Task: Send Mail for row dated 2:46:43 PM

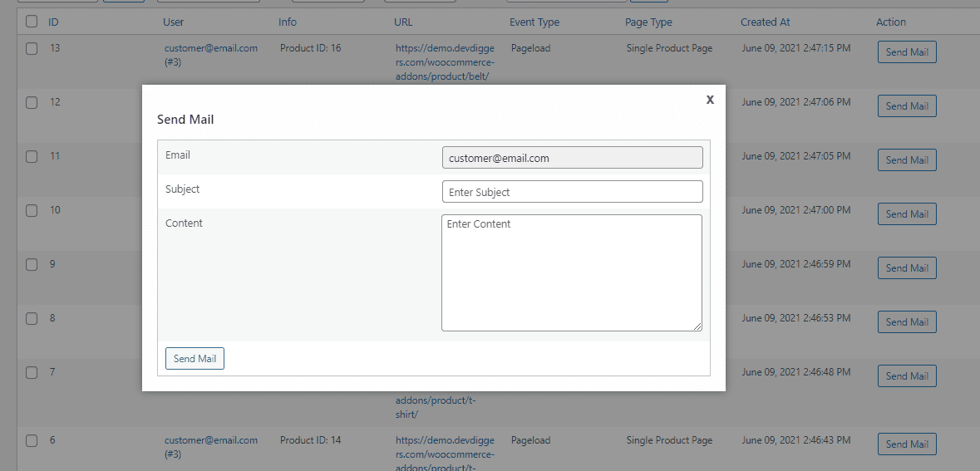Action: tap(908, 444)
